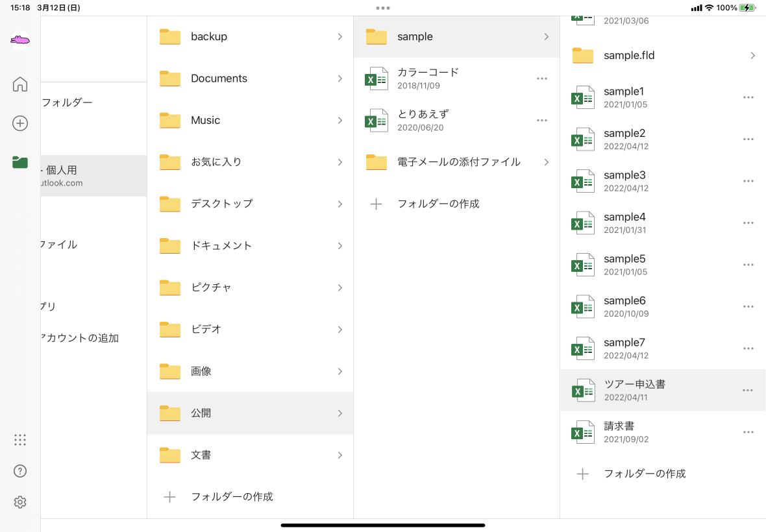Tap the three-dot multitasking indicator at top
766x532 pixels.
[x=383, y=8]
